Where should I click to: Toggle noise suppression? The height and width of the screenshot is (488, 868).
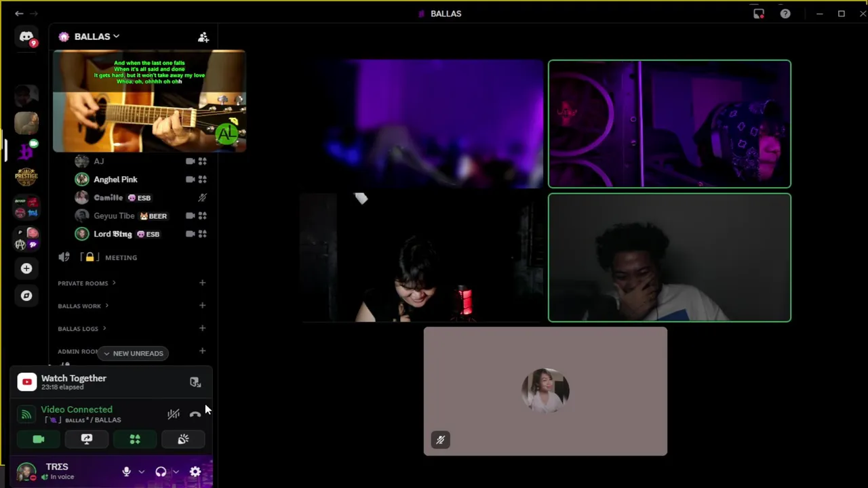[x=174, y=414]
